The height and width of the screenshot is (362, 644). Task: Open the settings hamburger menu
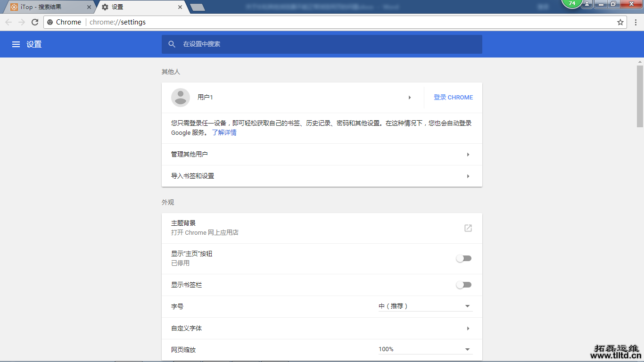16,44
